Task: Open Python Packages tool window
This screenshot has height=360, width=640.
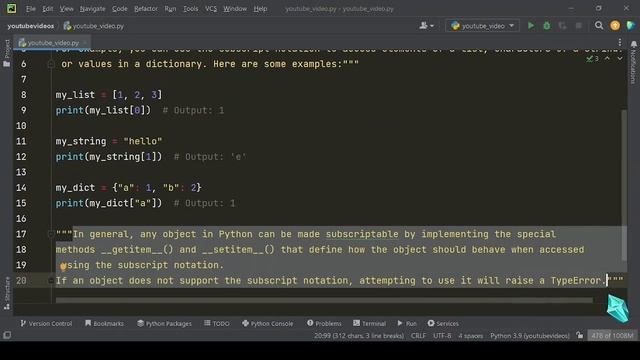Action: (164, 323)
